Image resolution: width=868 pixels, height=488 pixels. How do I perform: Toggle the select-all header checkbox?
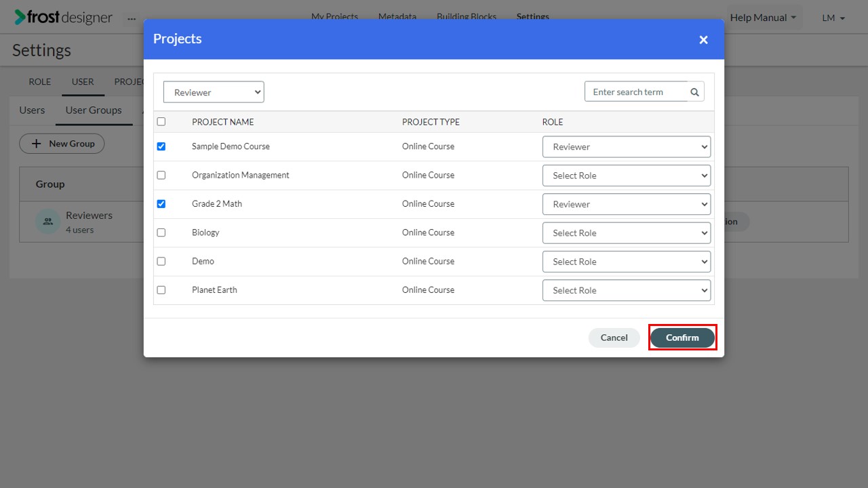tap(161, 122)
